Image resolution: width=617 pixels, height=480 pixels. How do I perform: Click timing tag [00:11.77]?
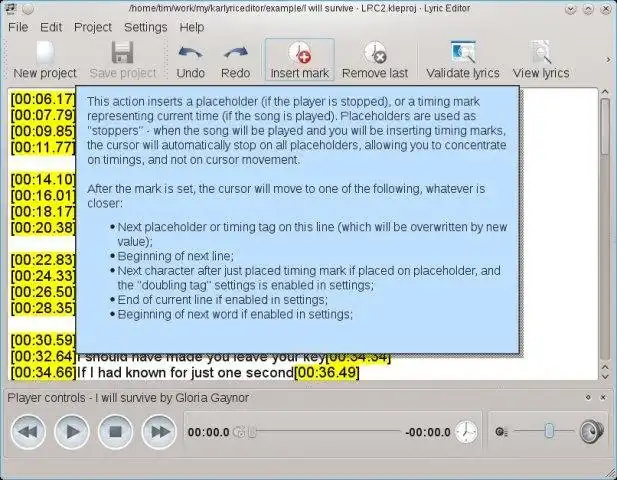[x=43, y=147]
